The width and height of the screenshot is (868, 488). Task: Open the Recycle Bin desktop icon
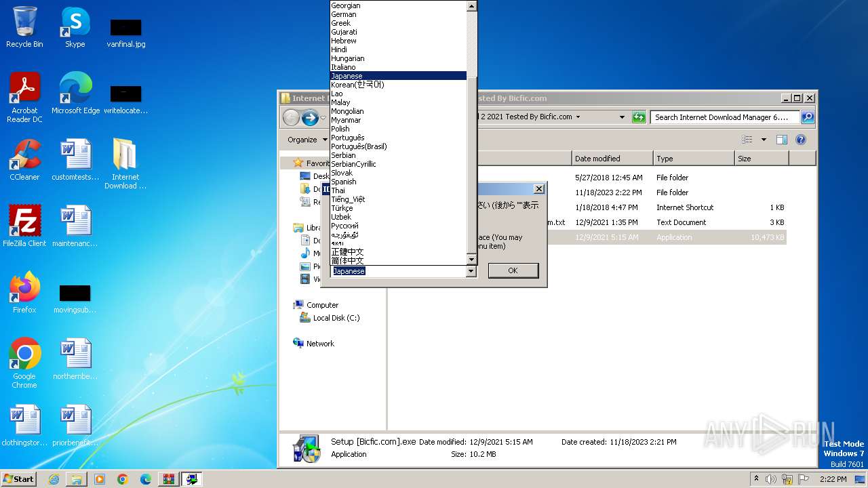(24, 28)
